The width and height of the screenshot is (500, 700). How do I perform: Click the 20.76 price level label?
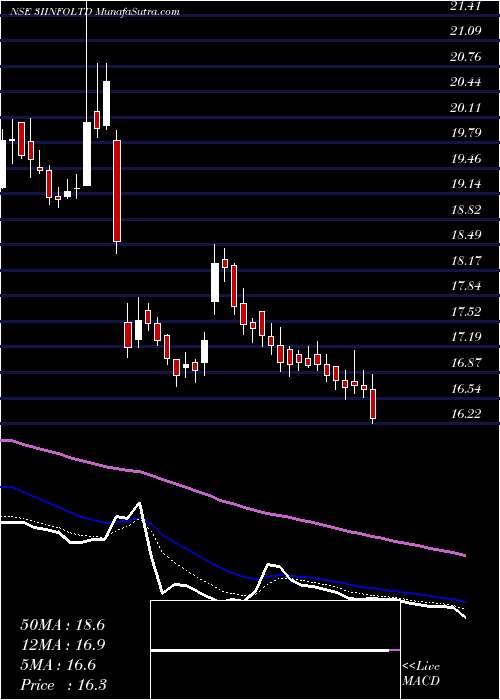pos(468,57)
